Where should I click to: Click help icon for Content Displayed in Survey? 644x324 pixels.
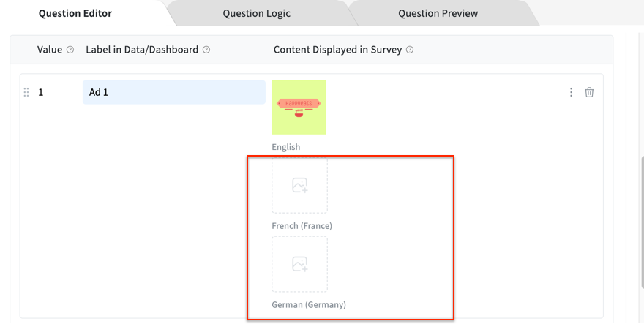pyautogui.click(x=410, y=50)
